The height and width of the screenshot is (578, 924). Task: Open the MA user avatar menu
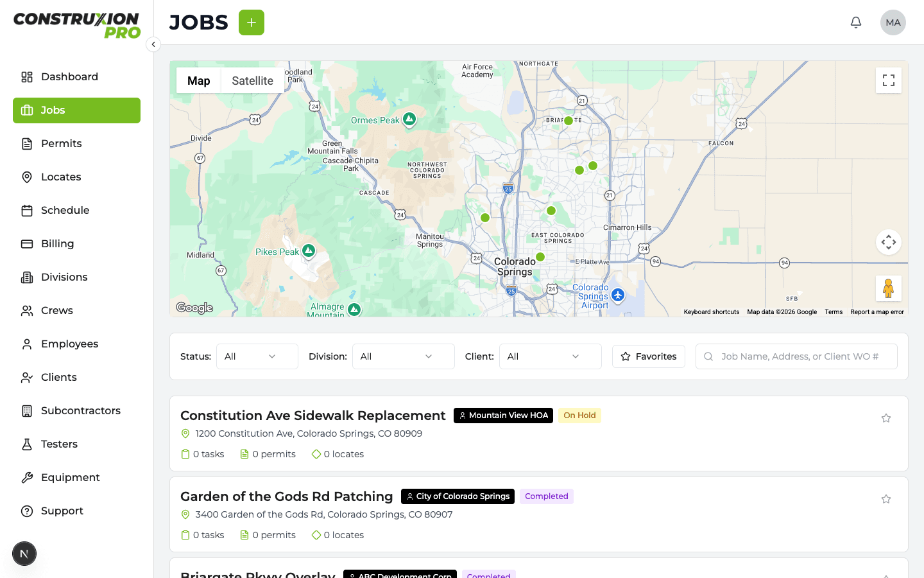[893, 22]
